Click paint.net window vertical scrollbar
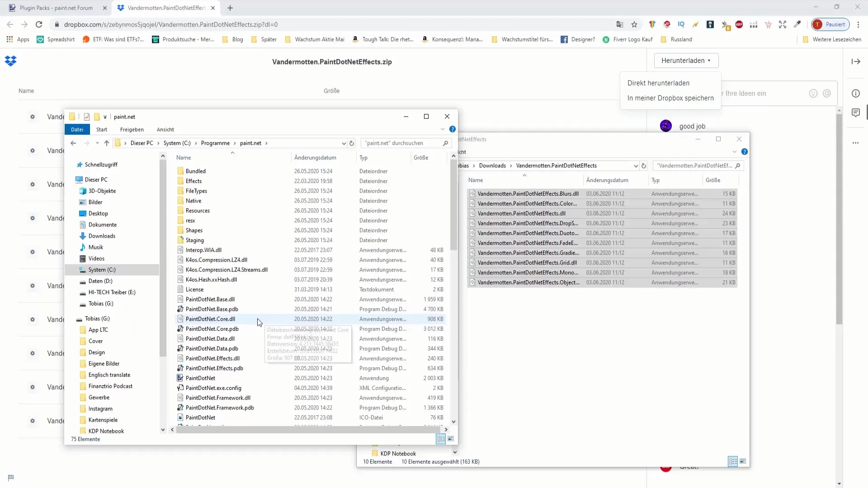The width and height of the screenshot is (868, 488). (453, 206)
